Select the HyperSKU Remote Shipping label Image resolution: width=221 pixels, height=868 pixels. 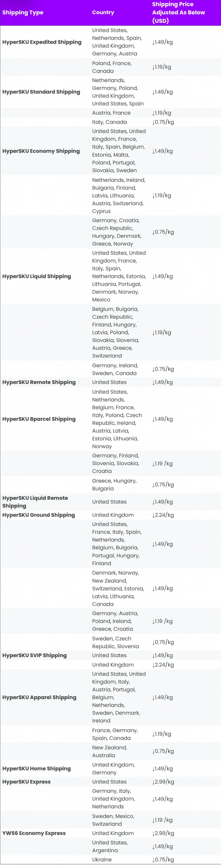(x=39, y=382)
